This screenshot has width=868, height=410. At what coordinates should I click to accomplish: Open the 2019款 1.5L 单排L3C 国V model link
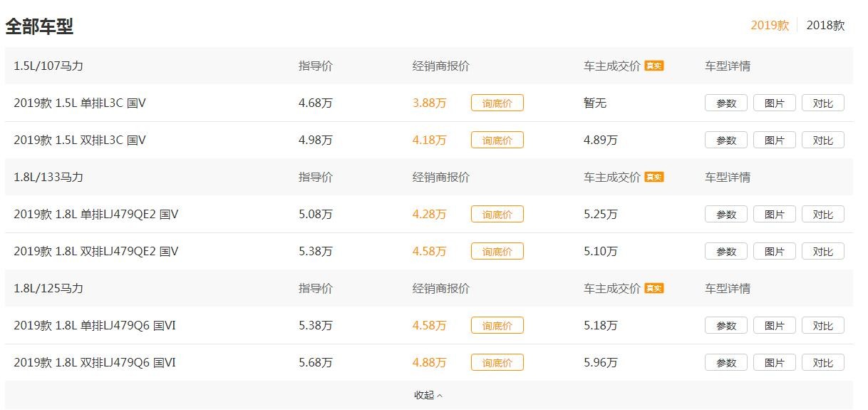(x=80, y=103)
